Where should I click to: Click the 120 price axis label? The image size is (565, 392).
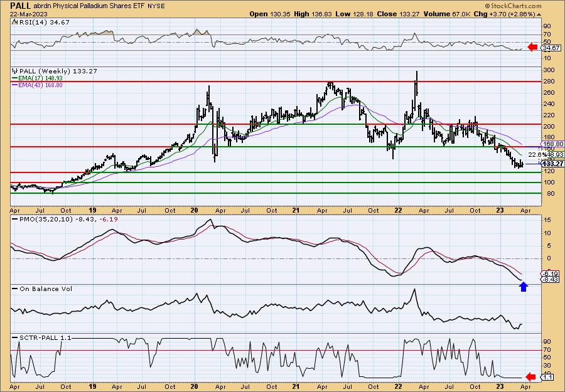click(549, 171)
